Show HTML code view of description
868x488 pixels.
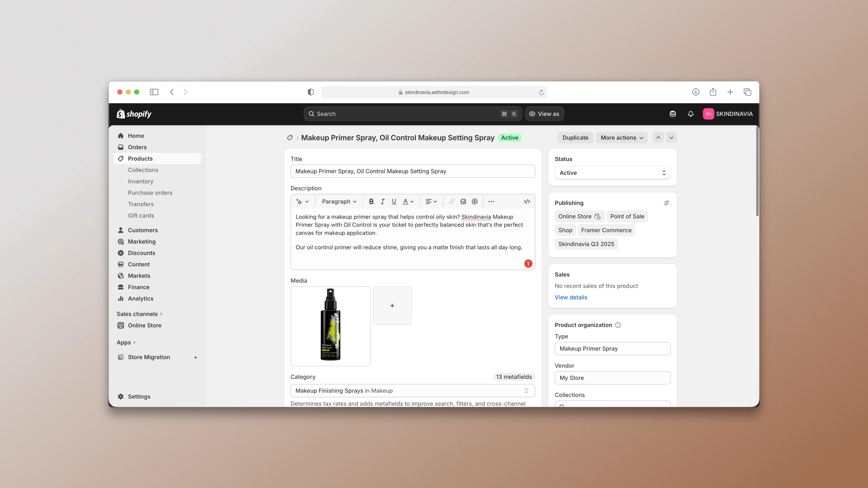click(x=527, y=201)
